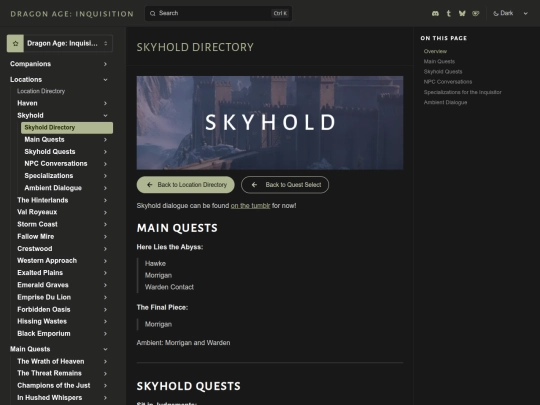
Task: Focus the Search input field
Action: [x=218, y=13]
